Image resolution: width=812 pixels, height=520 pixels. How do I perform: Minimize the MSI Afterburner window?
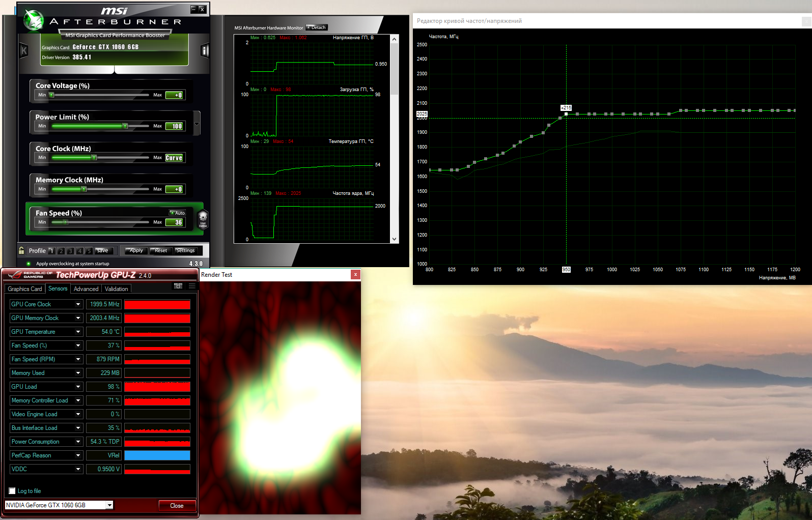(193, 9)
